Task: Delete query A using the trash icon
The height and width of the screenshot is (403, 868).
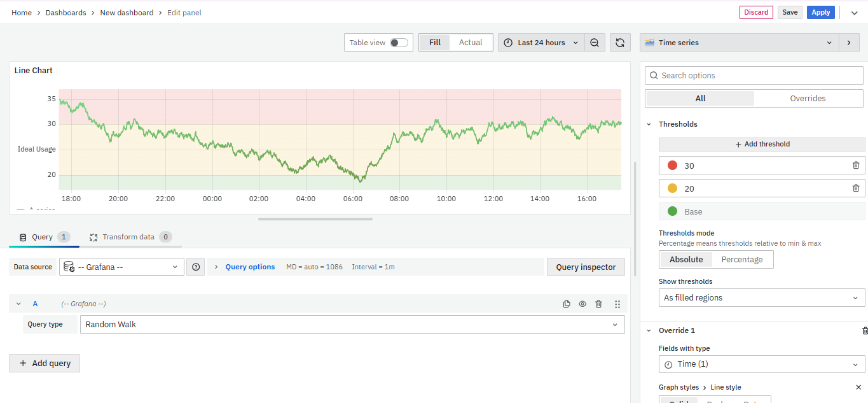Action: [598, 304]
